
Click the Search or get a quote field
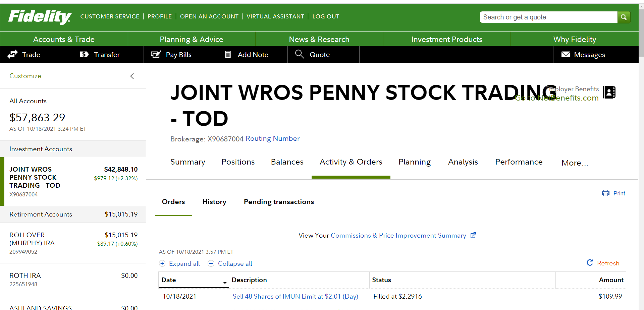(549, 17)
